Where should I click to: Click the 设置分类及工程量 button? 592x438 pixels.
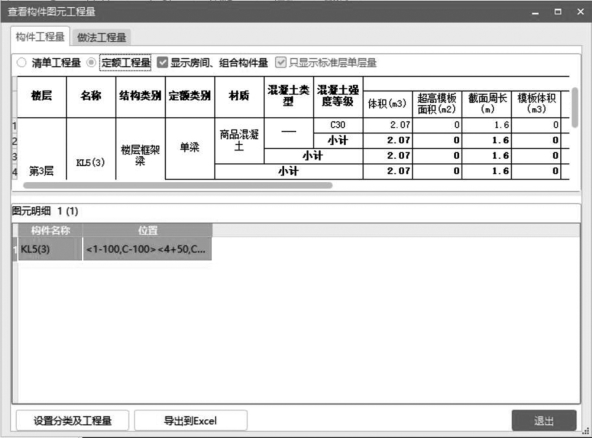click(x=72, y=421)
